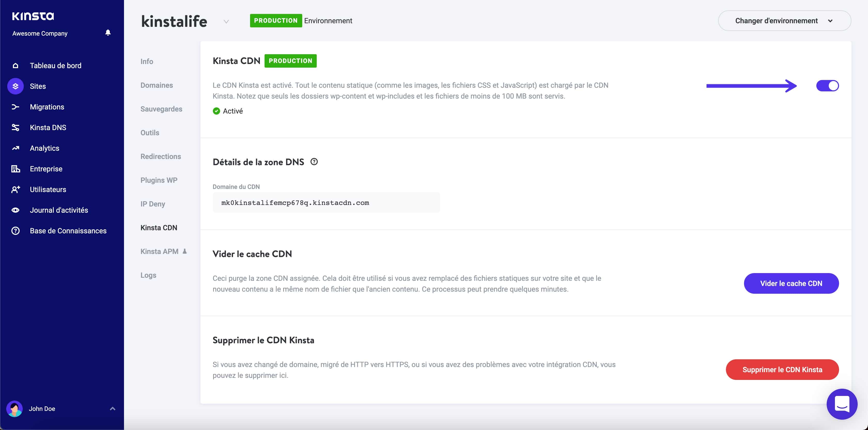This screenshot has height=430, width=868.
Task: Switch to Sauvegardes tab
Action: (x=161, y=109)
